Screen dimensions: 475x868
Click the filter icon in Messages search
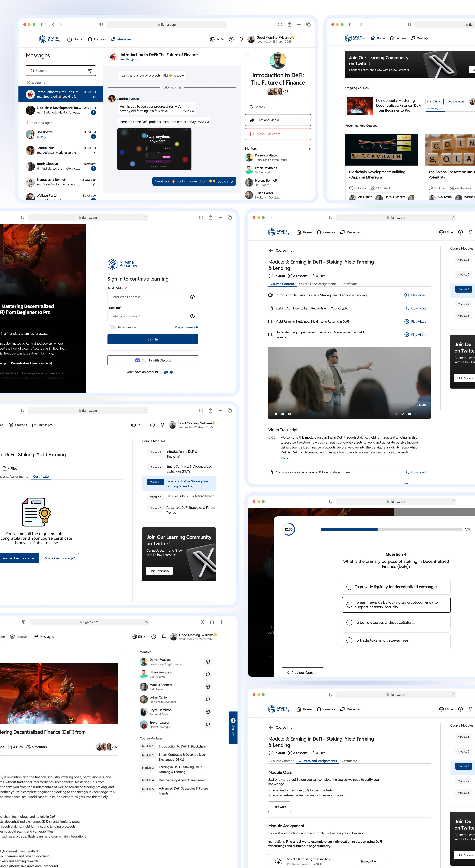pos(90,71)
